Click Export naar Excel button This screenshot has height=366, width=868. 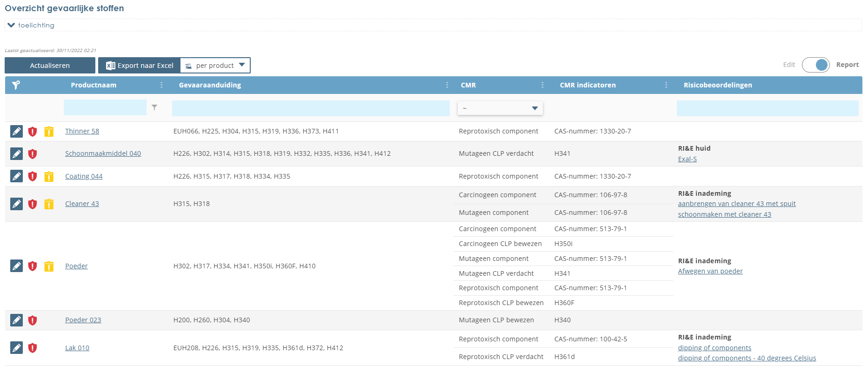pos(140,66)
